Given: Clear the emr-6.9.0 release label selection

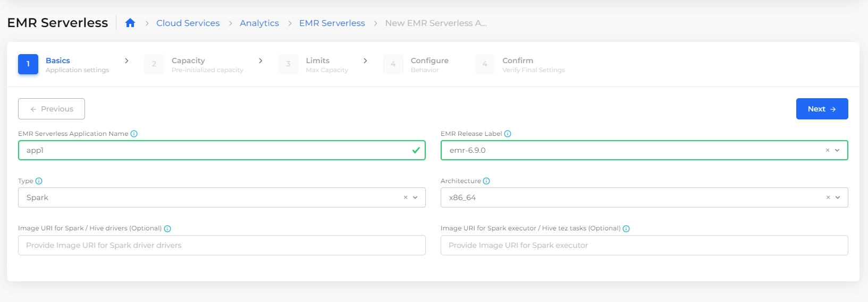Looking at the screenshot, I should click(828, 150).
